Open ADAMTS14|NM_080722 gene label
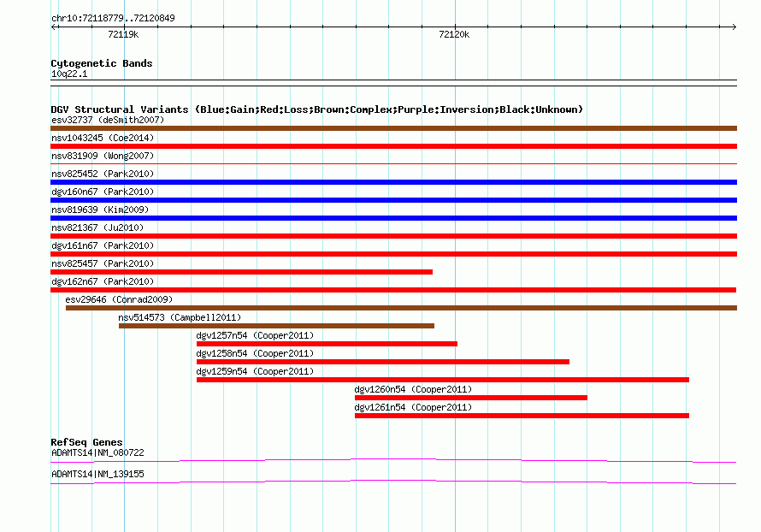761x532 pixels. (97, 452)
